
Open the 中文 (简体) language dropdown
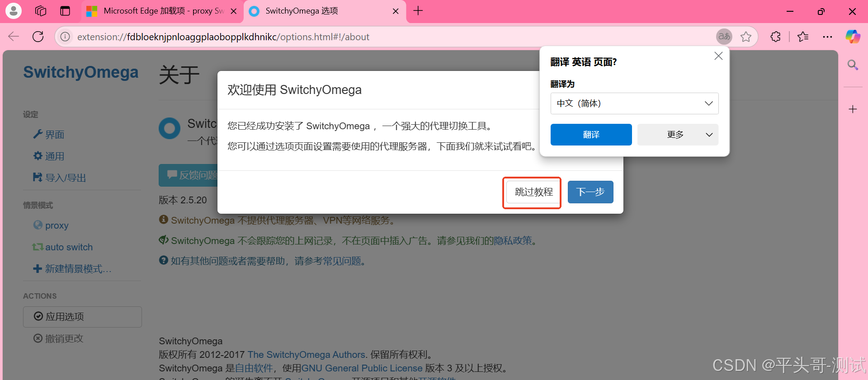(x=635, y=103)
